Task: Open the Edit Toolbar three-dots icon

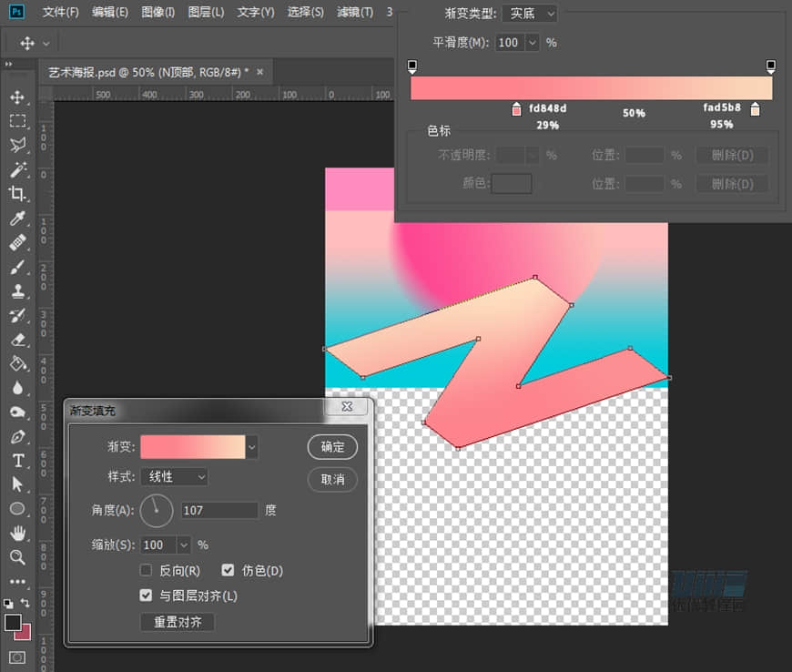Action: pyautogui.click(x=17, y=582)
